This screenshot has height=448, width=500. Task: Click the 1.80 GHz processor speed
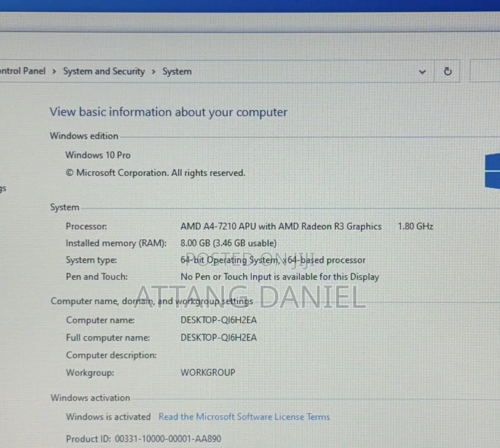[x=415, y=226]
